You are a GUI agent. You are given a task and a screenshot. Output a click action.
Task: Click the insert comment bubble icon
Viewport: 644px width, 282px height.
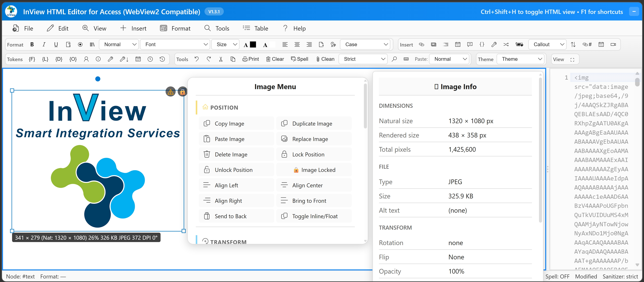[470, 44]
